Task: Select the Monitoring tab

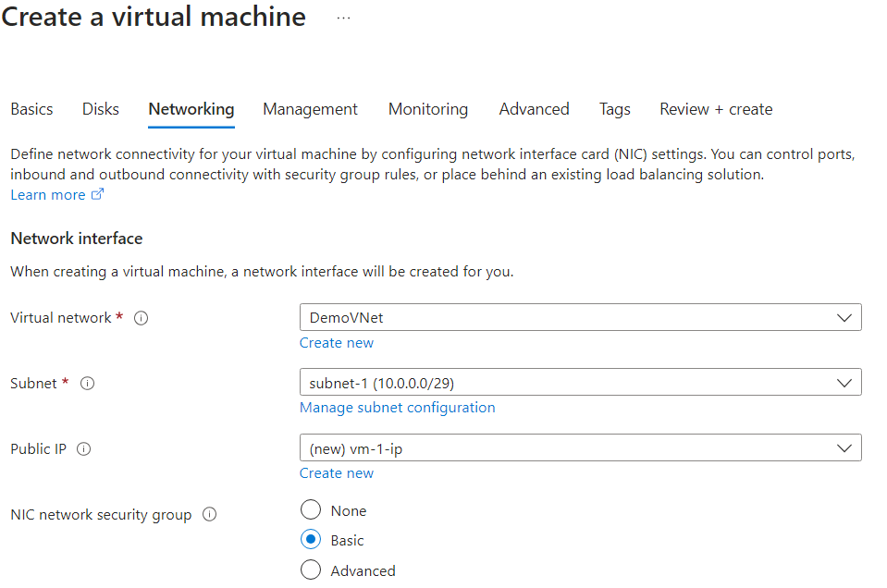Action: (x=427, y=109)
